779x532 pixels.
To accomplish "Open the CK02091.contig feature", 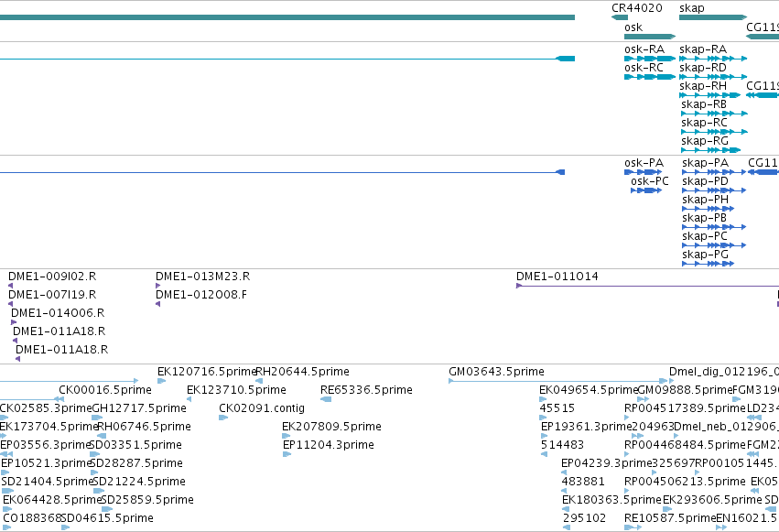I will point(223,418).
